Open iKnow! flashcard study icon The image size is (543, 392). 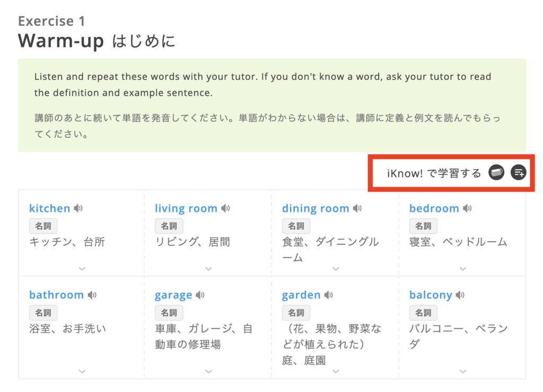496,173
